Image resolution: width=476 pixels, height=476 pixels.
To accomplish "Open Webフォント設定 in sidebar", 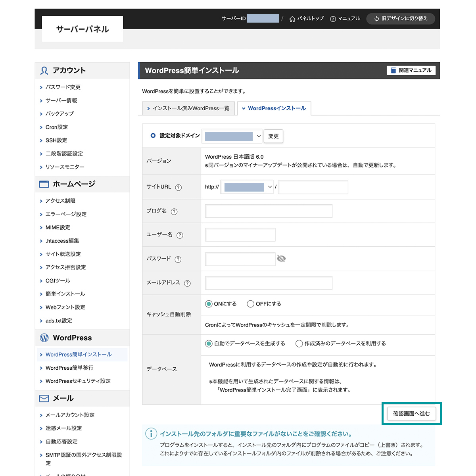I will [65, 307].
